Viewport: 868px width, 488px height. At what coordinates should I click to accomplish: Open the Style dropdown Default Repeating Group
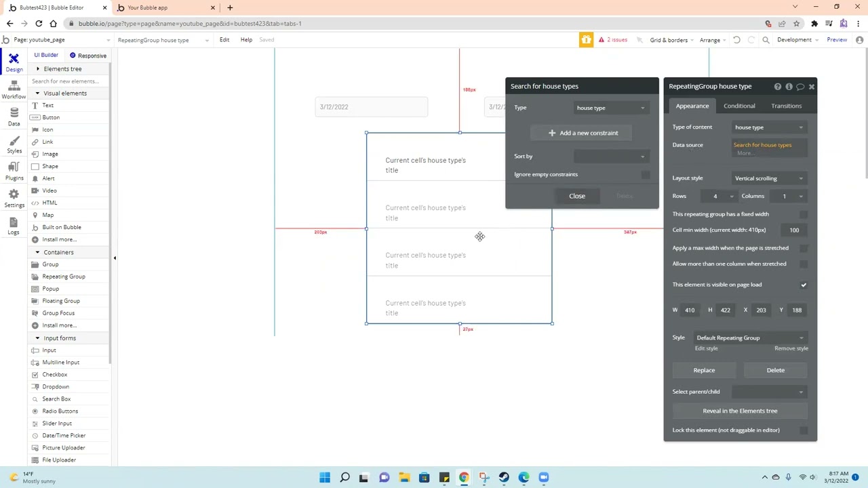click(x=749, y=338)
